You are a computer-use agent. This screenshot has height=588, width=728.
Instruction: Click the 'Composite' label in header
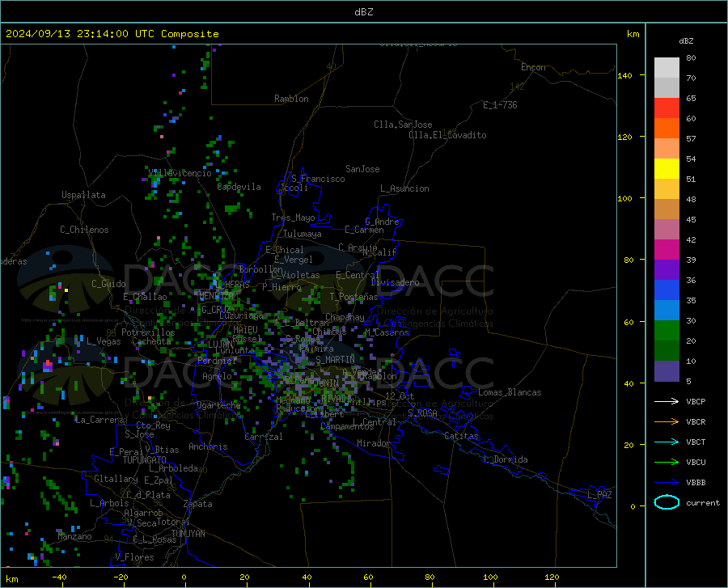point(190,34)
